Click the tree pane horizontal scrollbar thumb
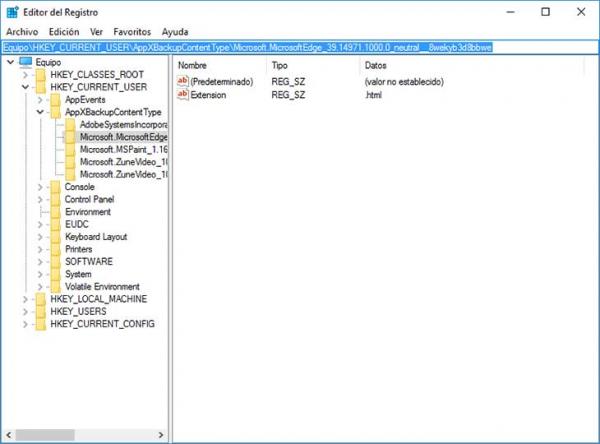Image resolution: width=600 pixels, height=444 pixels. tap(45, 435)
